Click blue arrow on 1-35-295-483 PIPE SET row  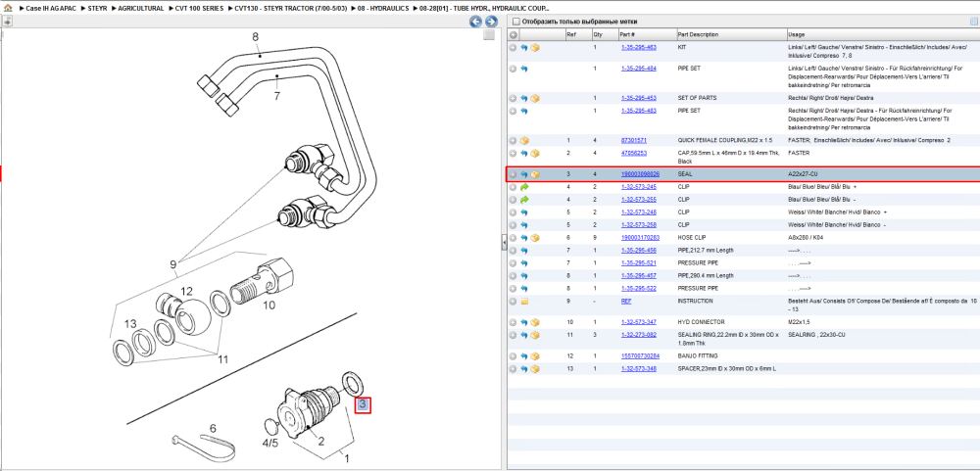click(523, 111)
